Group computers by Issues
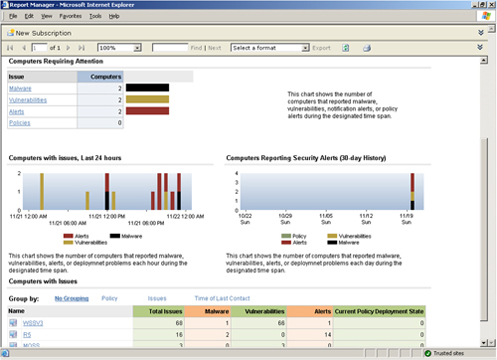Image resolution: width=497 pixels, height=360 pixels. tap(157, 298)
